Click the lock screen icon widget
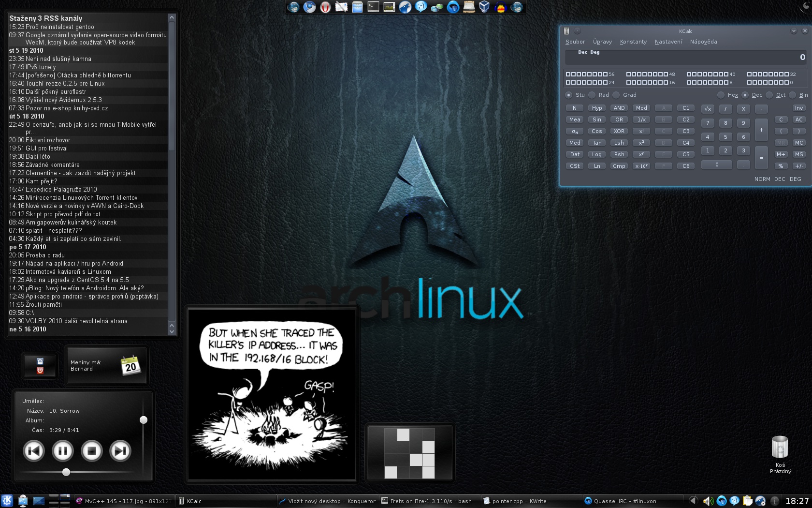The height and width of the screenshot is (508, 812). tap(40, 361)
